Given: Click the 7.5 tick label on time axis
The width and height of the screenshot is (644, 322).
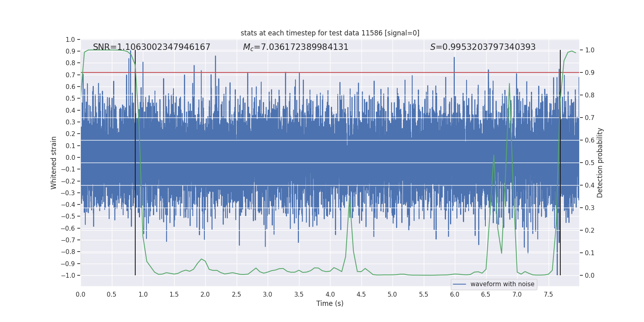Looking at the screenshot, I should tap(548, 294).
